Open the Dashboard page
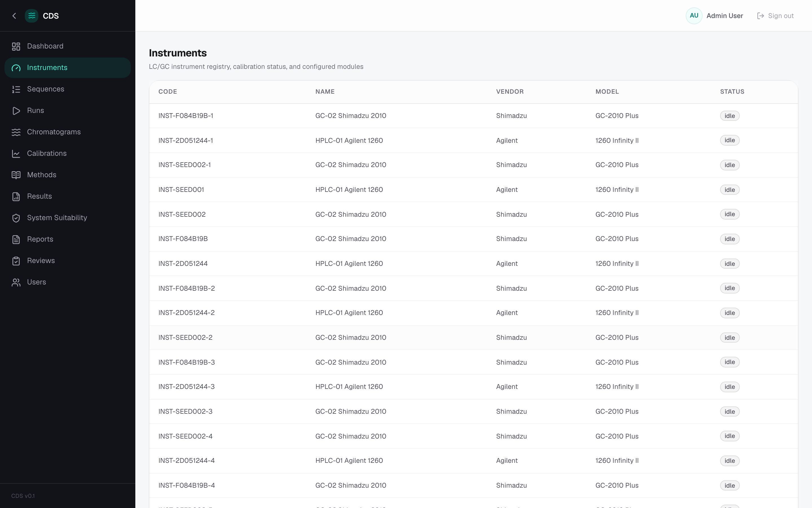 pyautogui.click(x=67, y=46)
